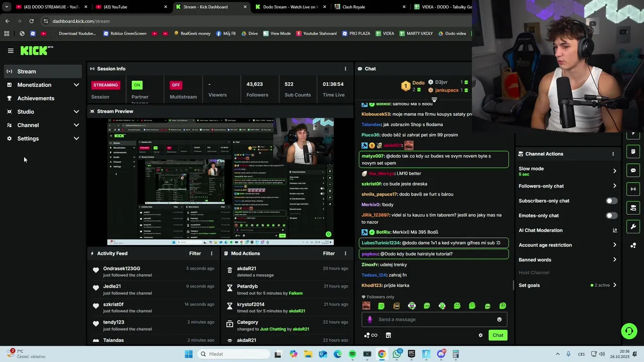Insert first face emote in emote row
The width and height of the screenshot is (644, 362).
pyautogui.click(x=366, y=306)
